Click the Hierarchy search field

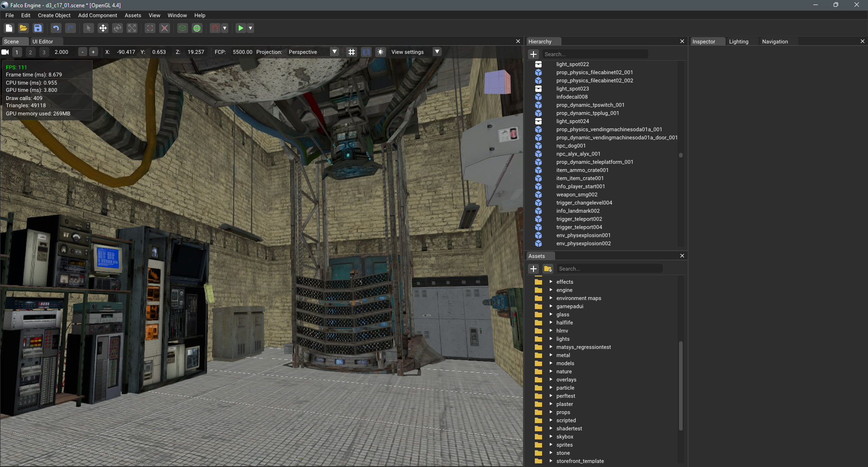[595, 54]
